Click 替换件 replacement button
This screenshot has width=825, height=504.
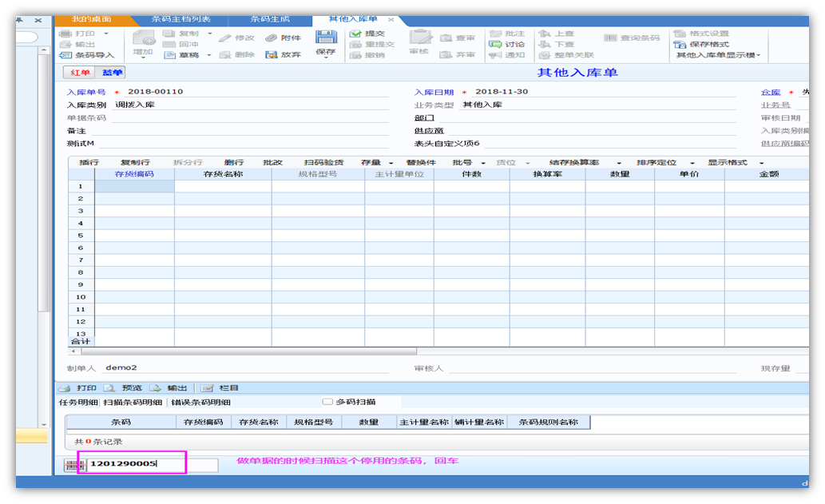click(421, 163)
